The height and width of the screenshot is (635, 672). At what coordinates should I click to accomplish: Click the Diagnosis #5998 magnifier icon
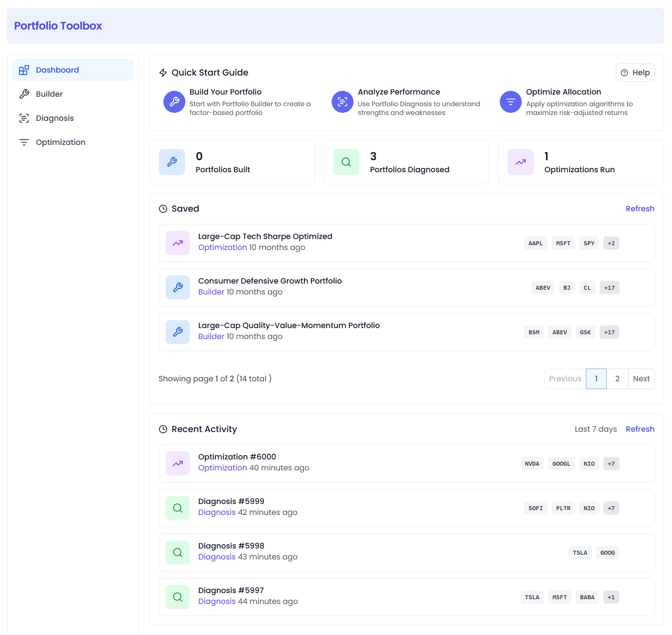178,553
